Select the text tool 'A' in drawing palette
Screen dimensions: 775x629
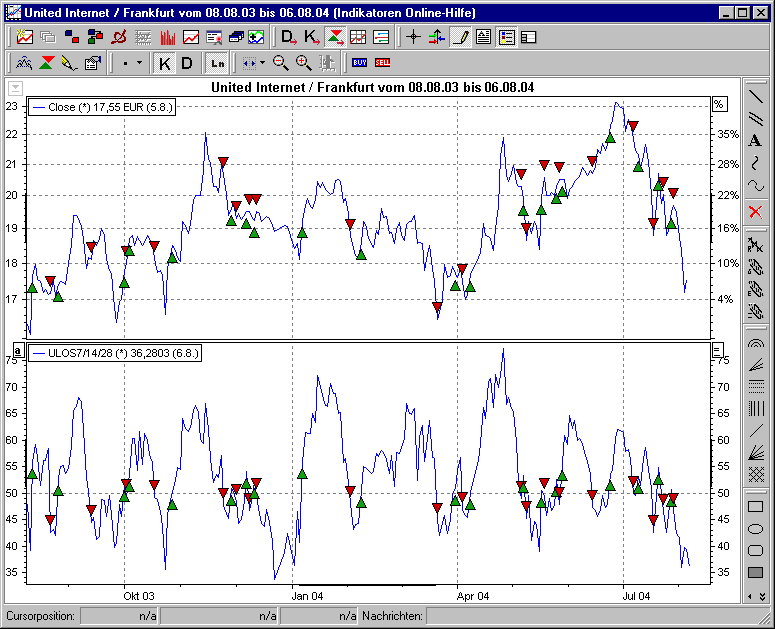[755, 140]
